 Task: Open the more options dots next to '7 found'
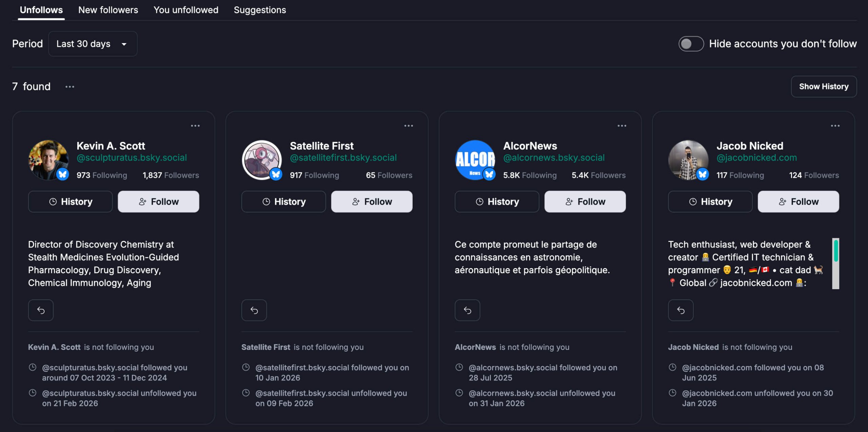click(x=70, y=87)
